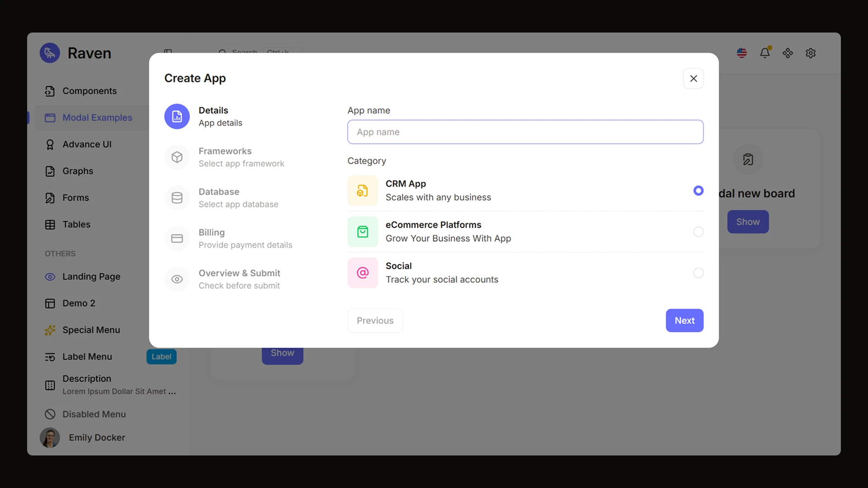Click the CRM App yellow icon

[x=363, y=191]
